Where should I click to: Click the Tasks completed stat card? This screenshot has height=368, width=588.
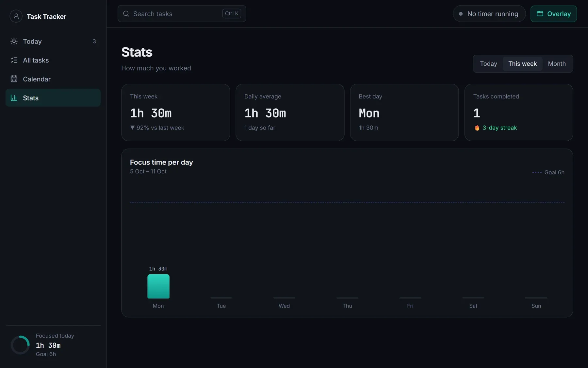(x=519, y=113)
